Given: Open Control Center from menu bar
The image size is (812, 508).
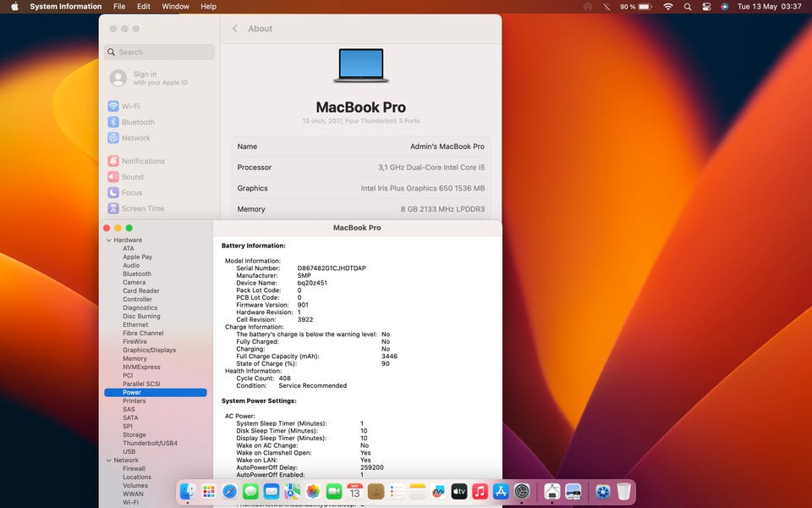Looking at the screenshot, I should click(x=706, y=7).
